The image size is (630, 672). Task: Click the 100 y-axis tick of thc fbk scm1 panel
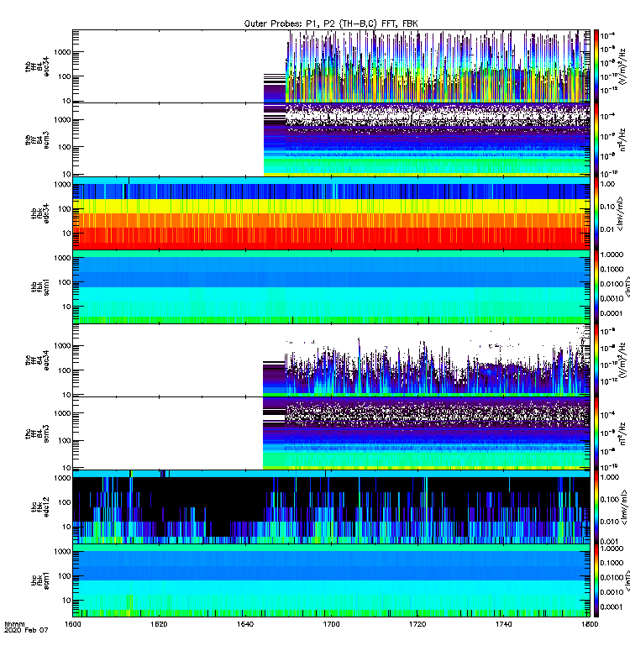[x=66, y=576]
